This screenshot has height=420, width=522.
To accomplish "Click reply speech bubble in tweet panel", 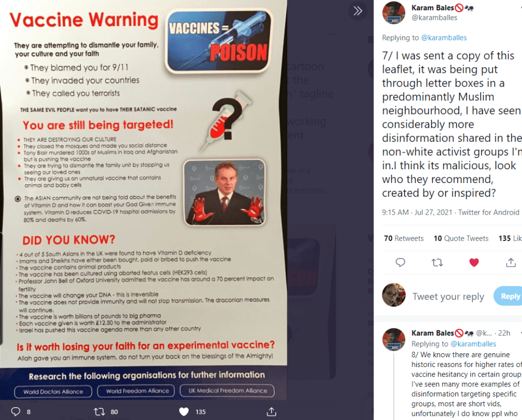I will pos(400,262).
